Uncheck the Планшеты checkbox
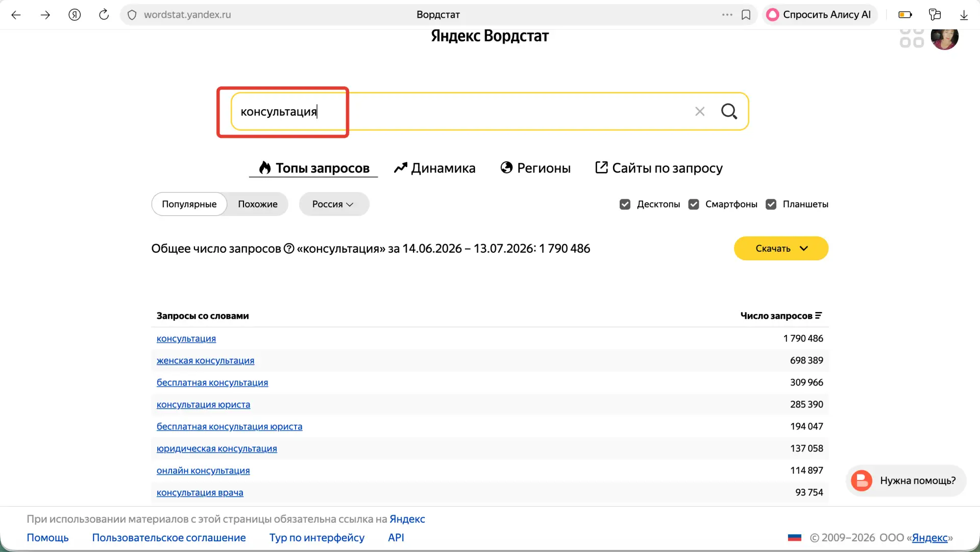This screenshot has width=980, height=552. 771,204
